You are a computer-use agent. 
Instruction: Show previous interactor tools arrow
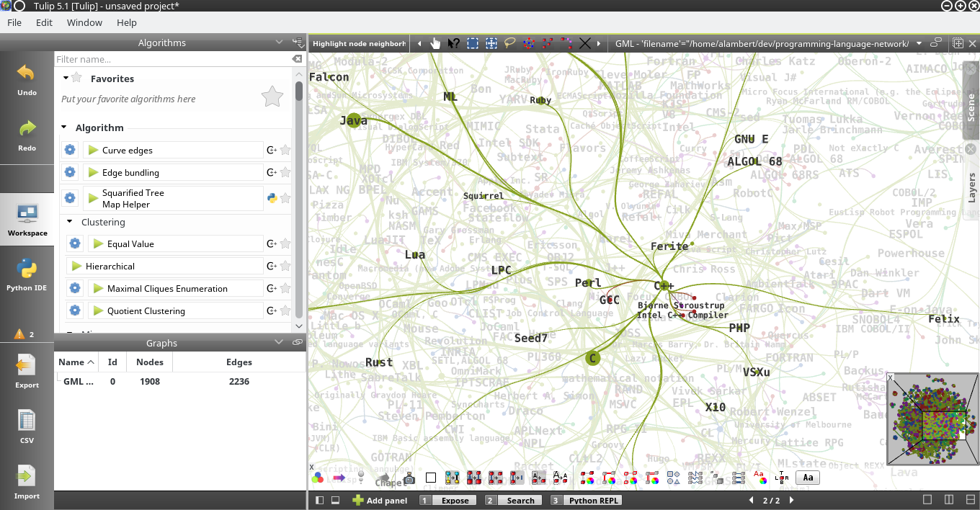click(x=419, y=43)
